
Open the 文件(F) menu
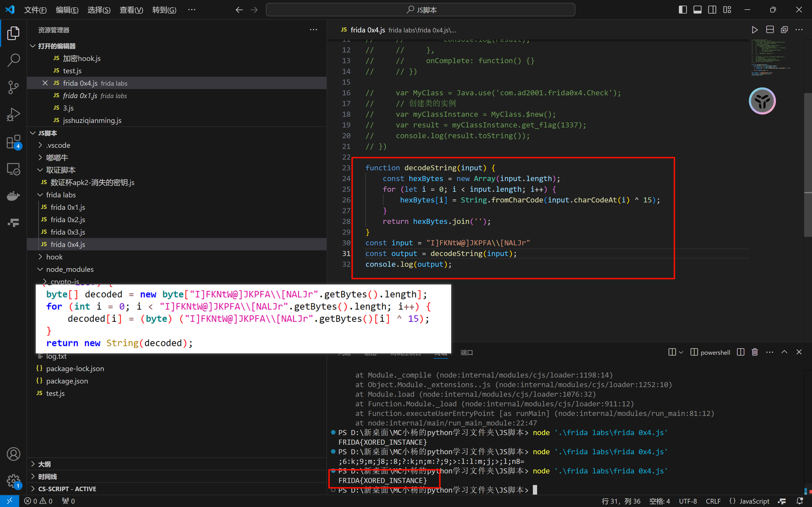click(35, 10)
